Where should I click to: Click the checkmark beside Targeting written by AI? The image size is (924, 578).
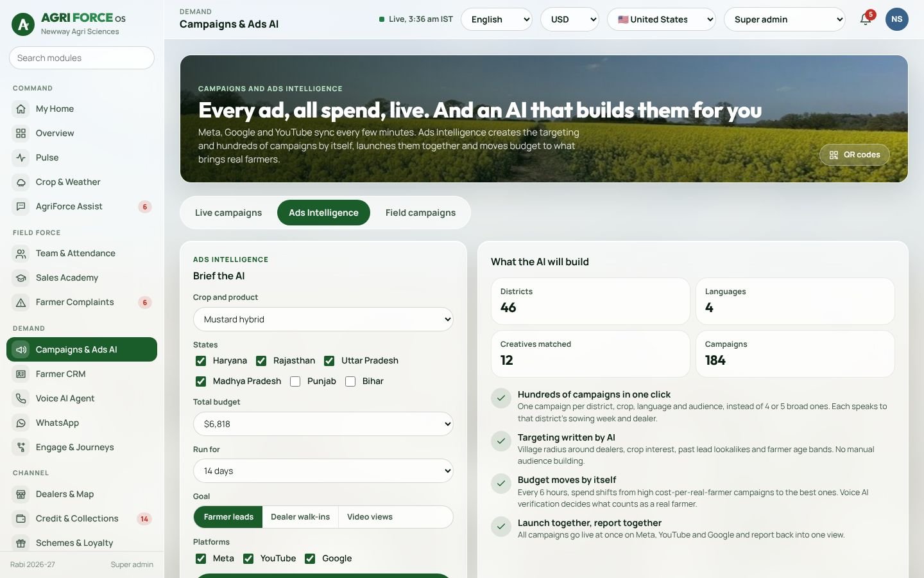(x=501, y=441)
